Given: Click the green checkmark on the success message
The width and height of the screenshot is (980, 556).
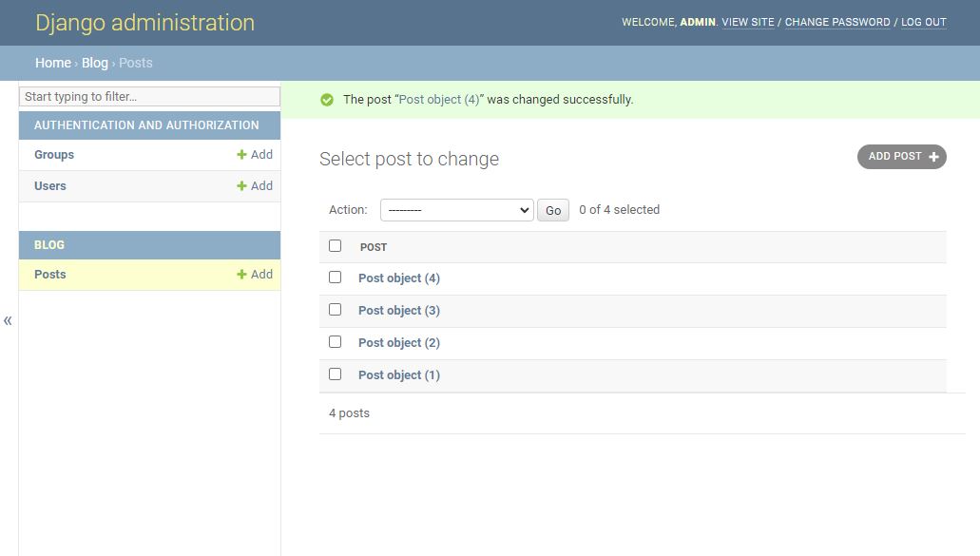Looking at the screenshot, I should [x=328, y=99].
